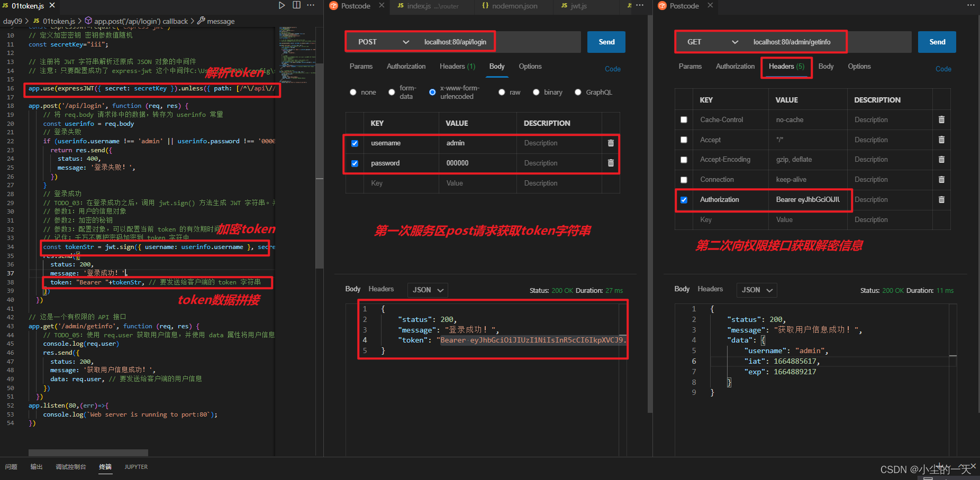This screenshot has height=480, width=980.
Task: Delete the username header row with trash icon
Action: coord(611,143)
